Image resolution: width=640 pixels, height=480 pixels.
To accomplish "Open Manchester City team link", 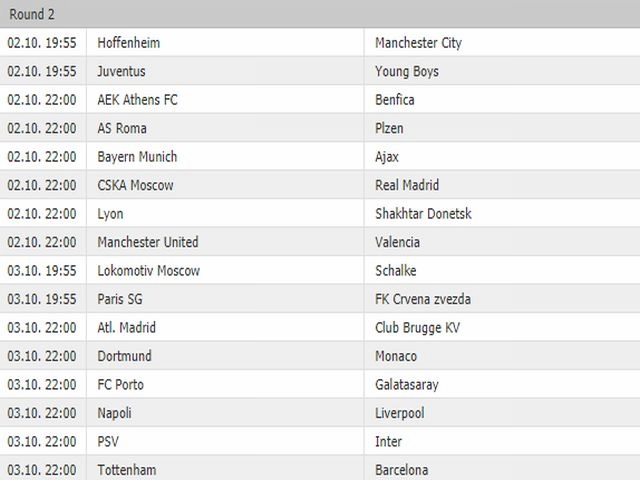I will [418, 42].
